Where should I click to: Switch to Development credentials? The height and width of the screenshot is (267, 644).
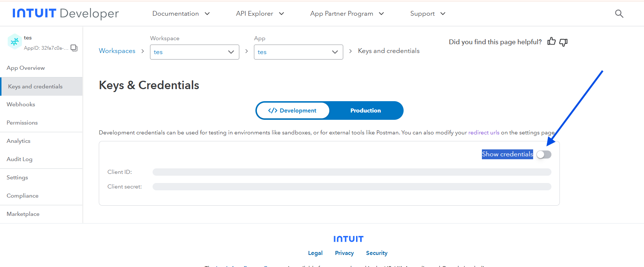[x=293, y=111]
